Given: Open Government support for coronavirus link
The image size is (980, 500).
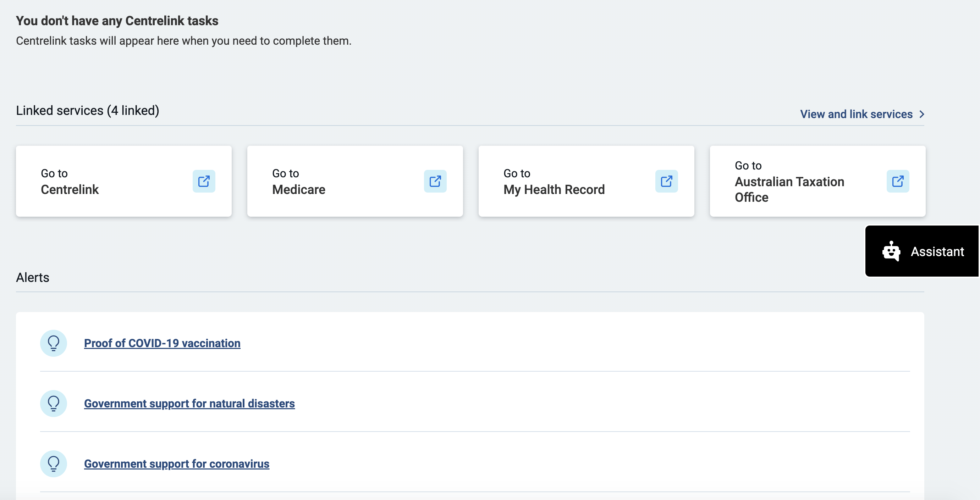Looking at the screenshot, I should pyautogui.click(x=177, y=464).
